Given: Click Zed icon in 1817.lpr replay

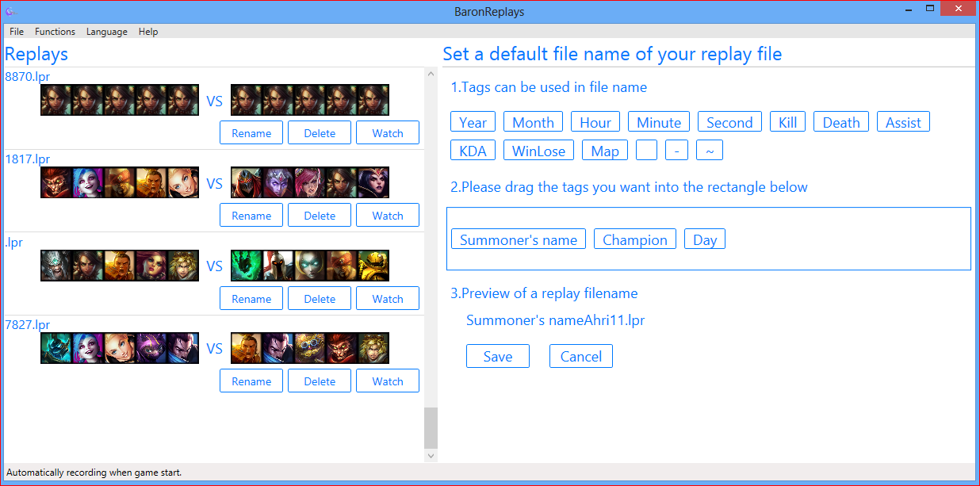Looking at the screenshot, I should 247,183.
